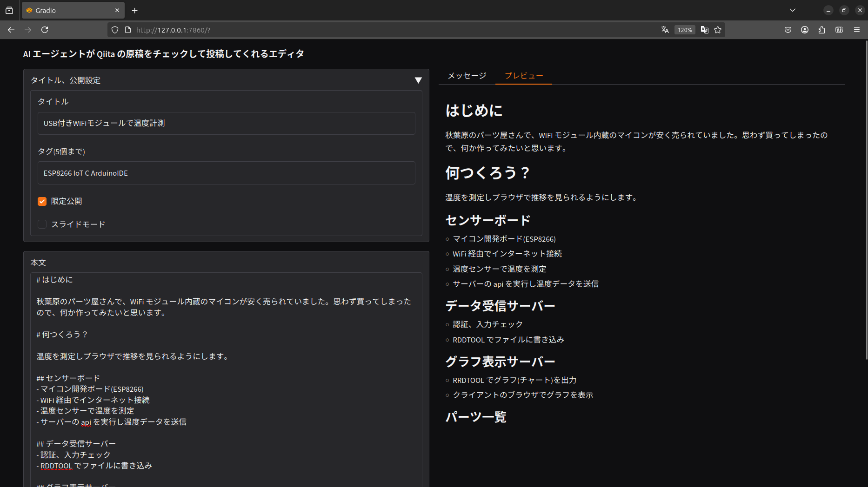
Task: Click the List all tabs chevron
Action: point(793,10)
